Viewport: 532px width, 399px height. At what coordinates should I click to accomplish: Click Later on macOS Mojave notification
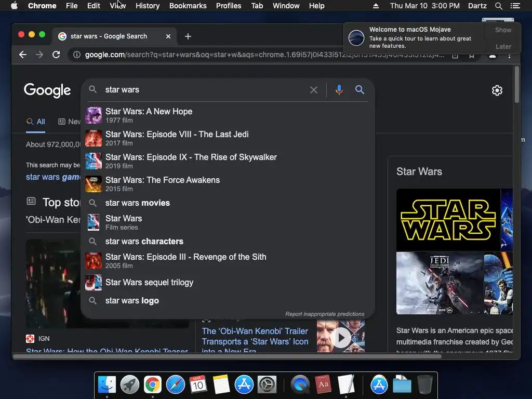[x=503, y=46]
